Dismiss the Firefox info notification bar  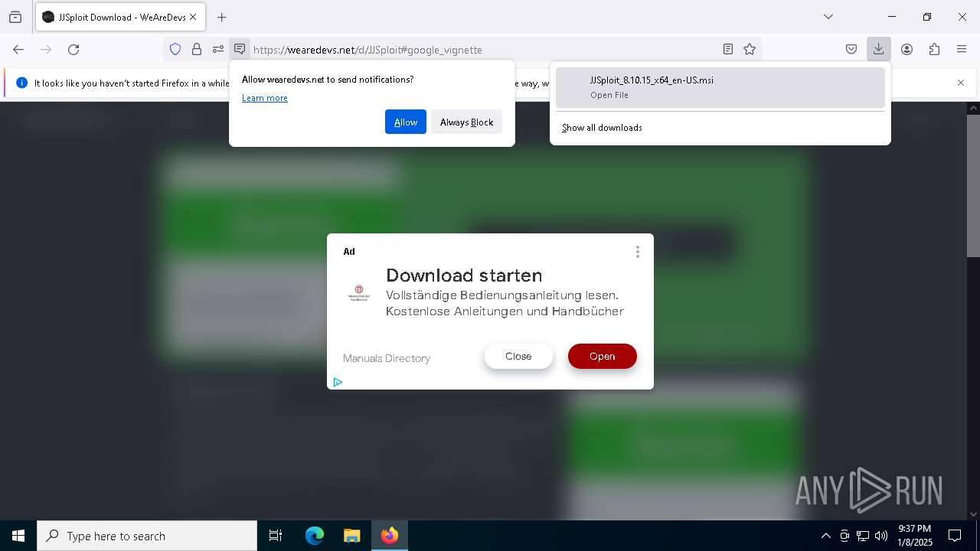[x=961, y=83]
